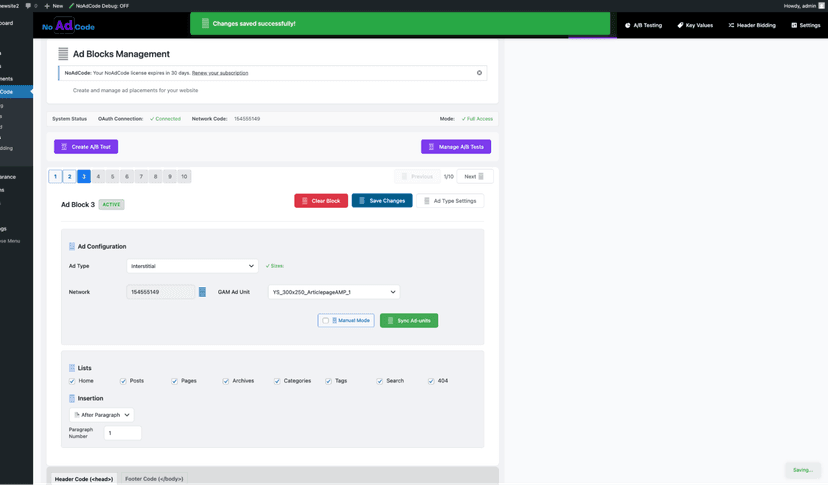Open Settings in top navigation bar

click(x=805, y=25)
